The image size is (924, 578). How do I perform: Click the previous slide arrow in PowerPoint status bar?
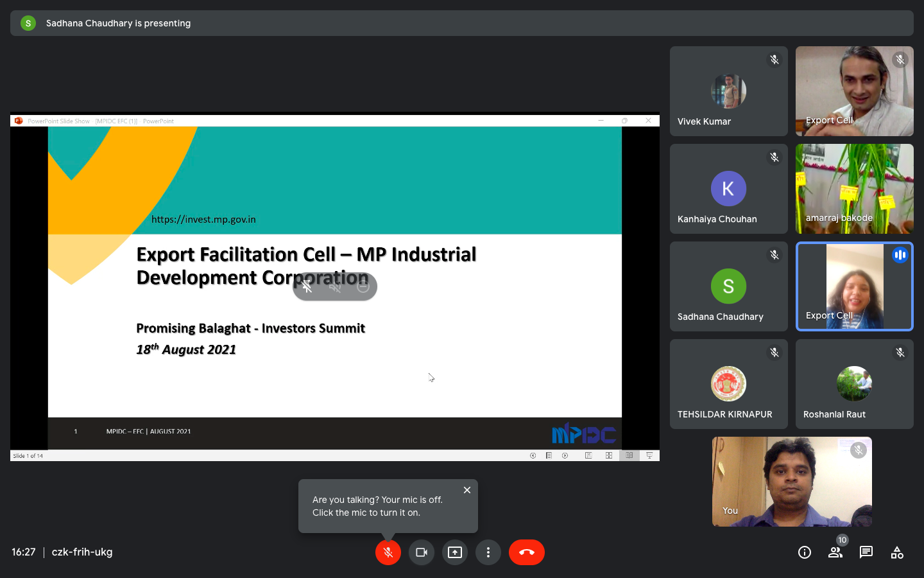coord(533,455)
